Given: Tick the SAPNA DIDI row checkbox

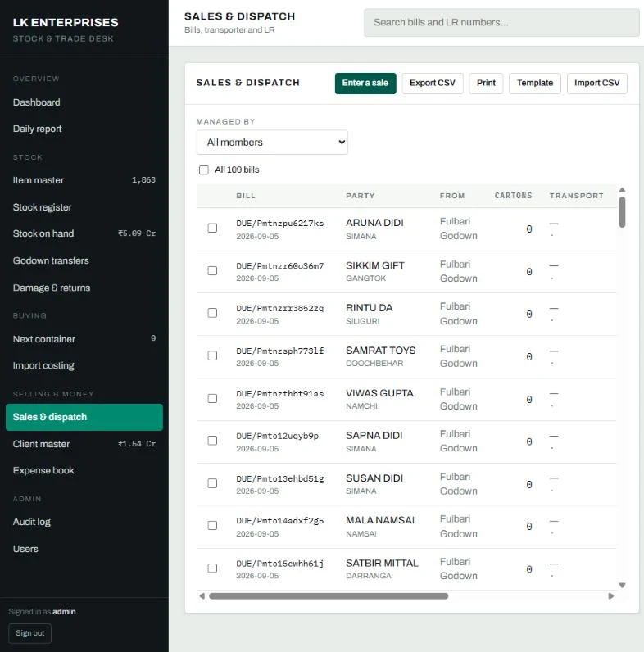Looking at the screenshot, I should [212, 441].
